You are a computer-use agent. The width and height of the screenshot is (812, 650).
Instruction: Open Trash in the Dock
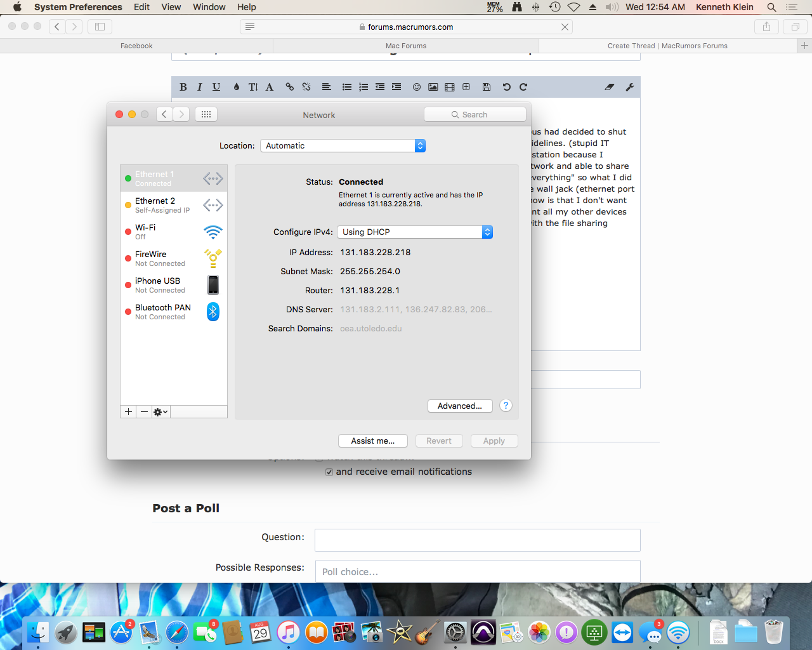[x=774, y=632]
